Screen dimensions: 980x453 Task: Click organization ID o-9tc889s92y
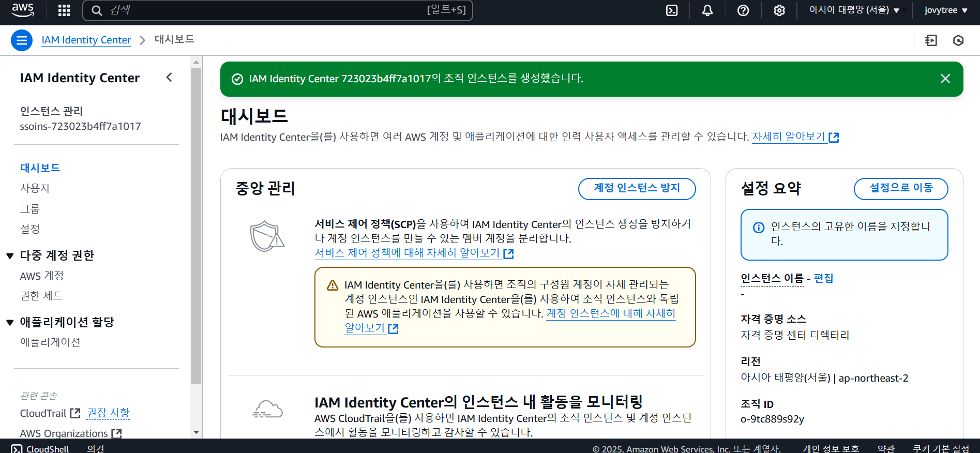(x=772, y=419)
